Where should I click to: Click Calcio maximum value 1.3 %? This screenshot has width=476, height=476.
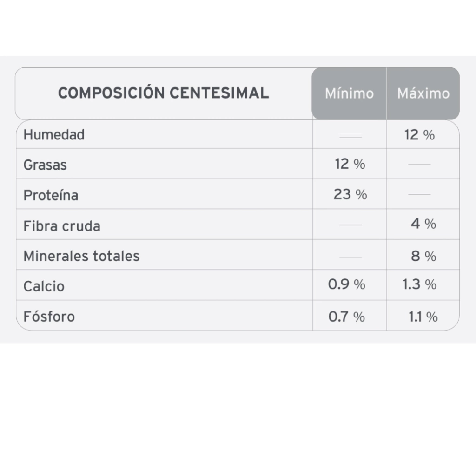(x=420, y=284)
